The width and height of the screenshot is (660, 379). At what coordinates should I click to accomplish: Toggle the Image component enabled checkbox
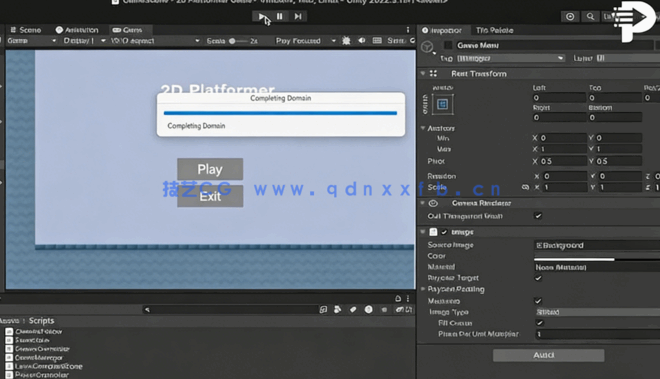tap(444, 232)
